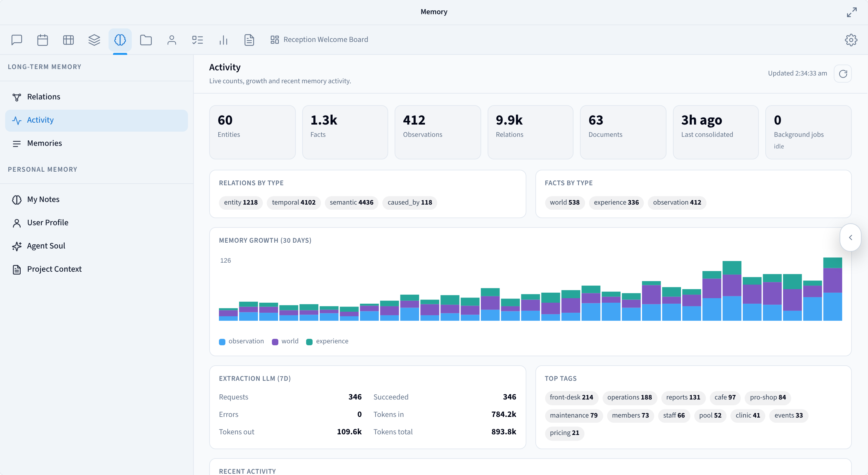The width and height of the screenshot is (868, 475).
Task: Open User Profile in sidebar
Action: pyautogui.click(x=96, y=223)
